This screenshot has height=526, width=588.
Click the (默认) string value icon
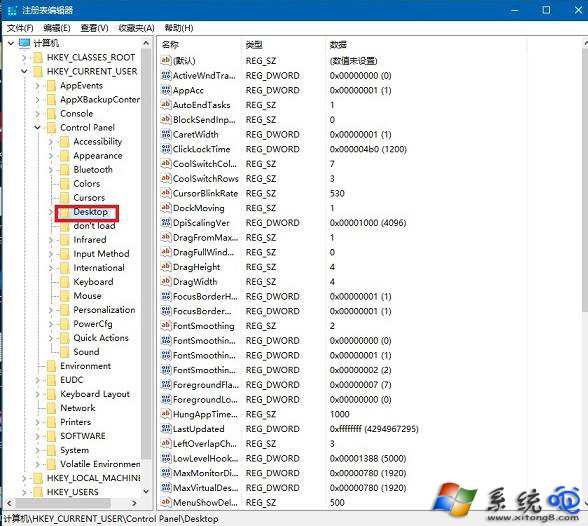[x=166, y=60]
